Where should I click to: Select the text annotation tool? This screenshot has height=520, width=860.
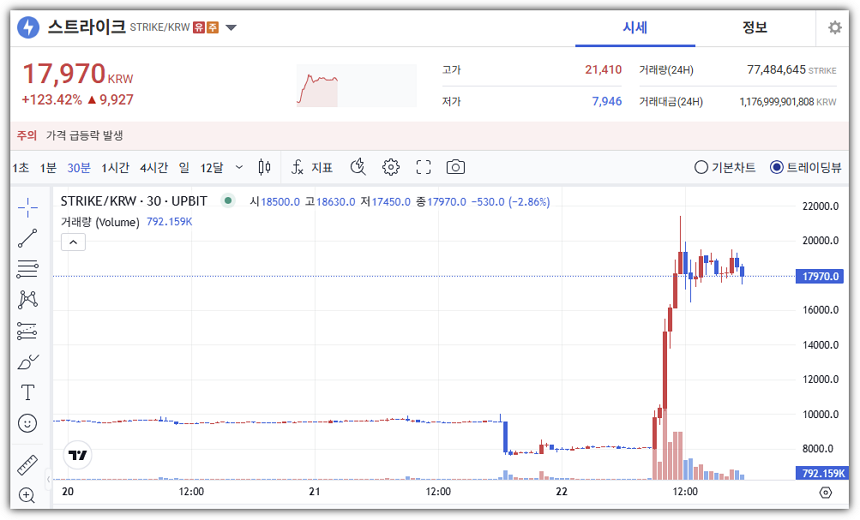27,393
